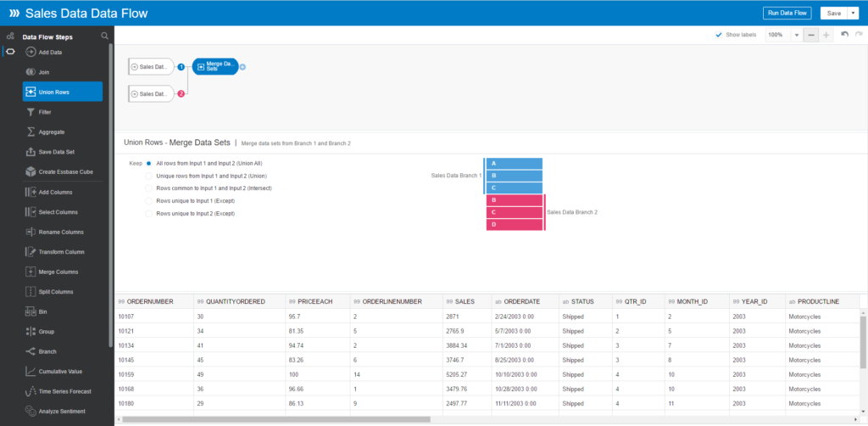Screen dimensions: 868x426
Task: Click the Add Data step icon
Action: (x=31, y=52)
